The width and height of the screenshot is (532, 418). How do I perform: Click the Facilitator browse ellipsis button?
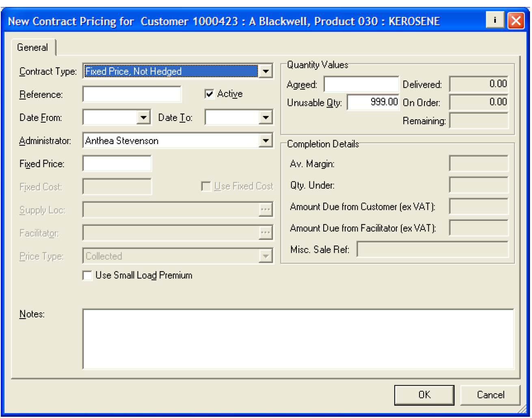[x=265, y=233]
